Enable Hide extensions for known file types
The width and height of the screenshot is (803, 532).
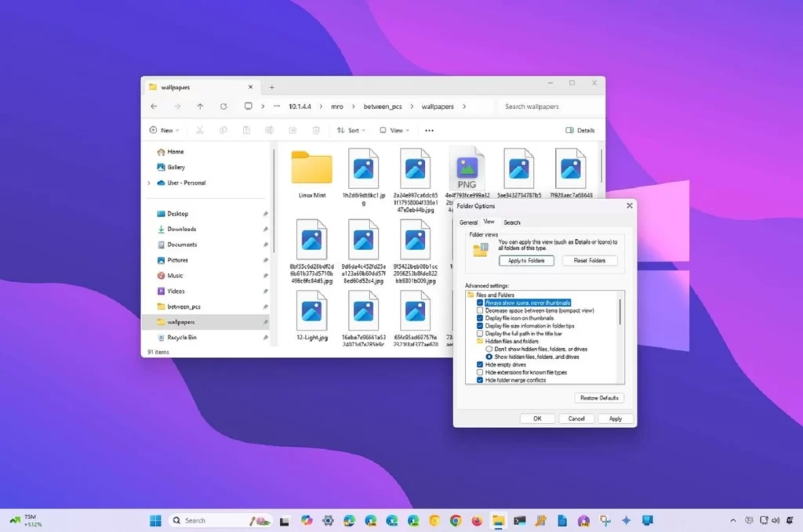[x=480, y=372]
